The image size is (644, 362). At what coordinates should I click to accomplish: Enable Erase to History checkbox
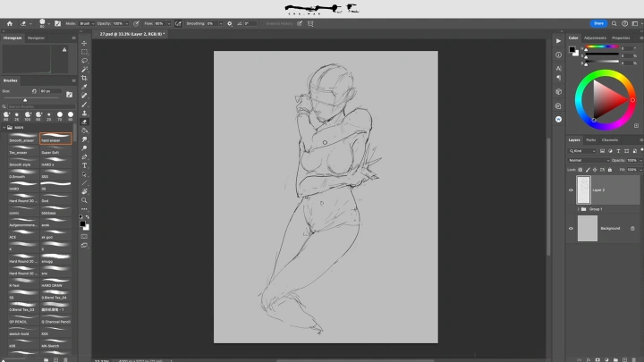point(263,24)
